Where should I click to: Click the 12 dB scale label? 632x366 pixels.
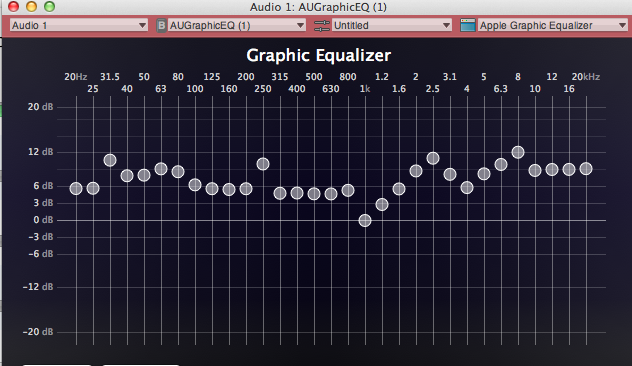tap(40, 152)
